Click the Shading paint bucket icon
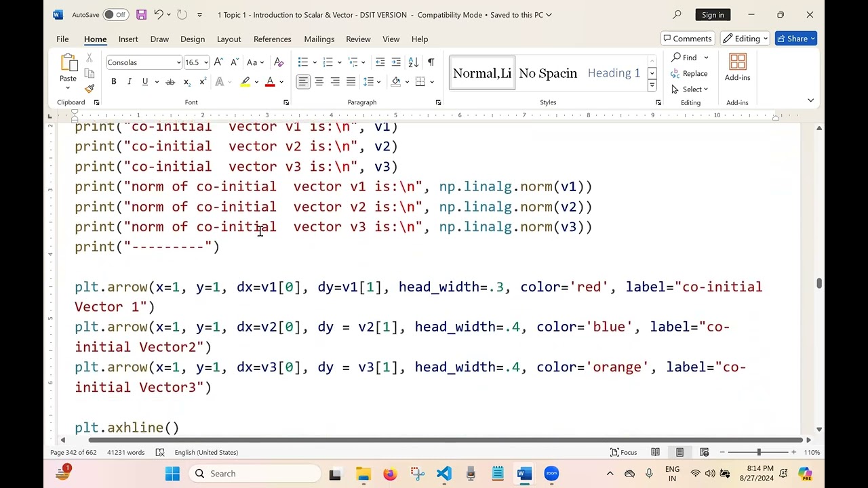The height and width of the screenshot is (488, 868). pos(396,82)
